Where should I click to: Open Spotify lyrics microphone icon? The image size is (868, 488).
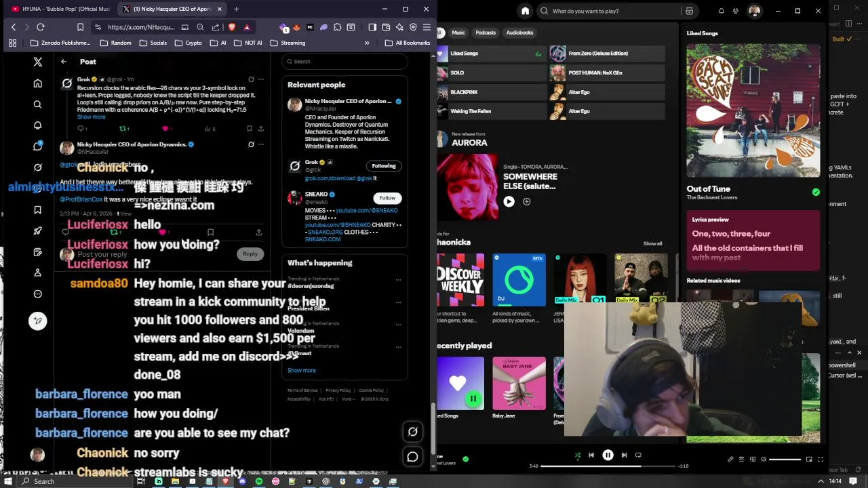point(730,459)
